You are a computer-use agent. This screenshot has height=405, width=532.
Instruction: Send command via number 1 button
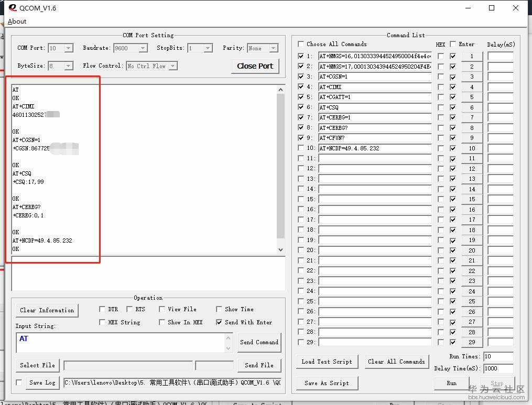(x=472, y=56)
